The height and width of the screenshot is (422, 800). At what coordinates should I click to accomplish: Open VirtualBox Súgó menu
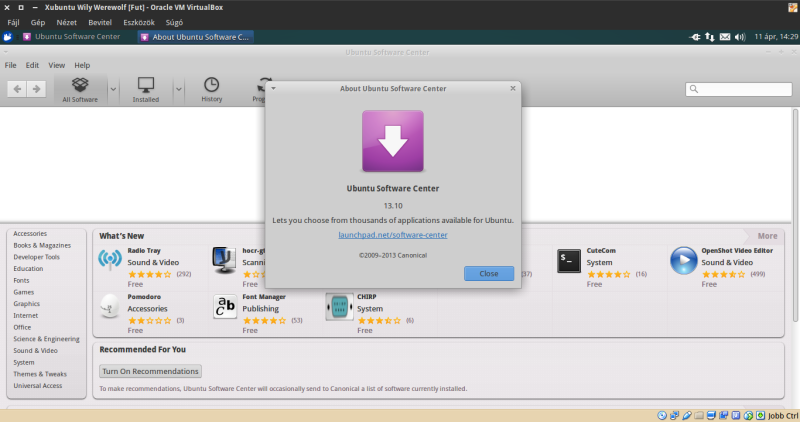(x=174, y=22)
